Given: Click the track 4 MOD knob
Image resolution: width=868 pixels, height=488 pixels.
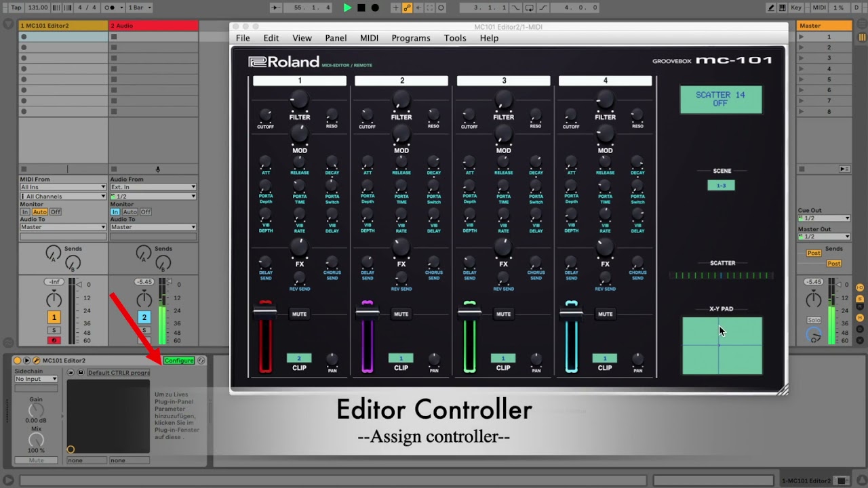Looking at the screenshot, I should pyautogui.click(x=605, y=134).
